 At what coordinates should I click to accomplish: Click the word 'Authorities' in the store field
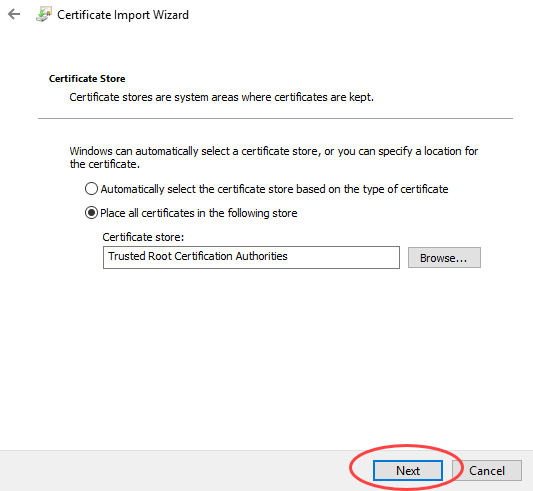261,256
